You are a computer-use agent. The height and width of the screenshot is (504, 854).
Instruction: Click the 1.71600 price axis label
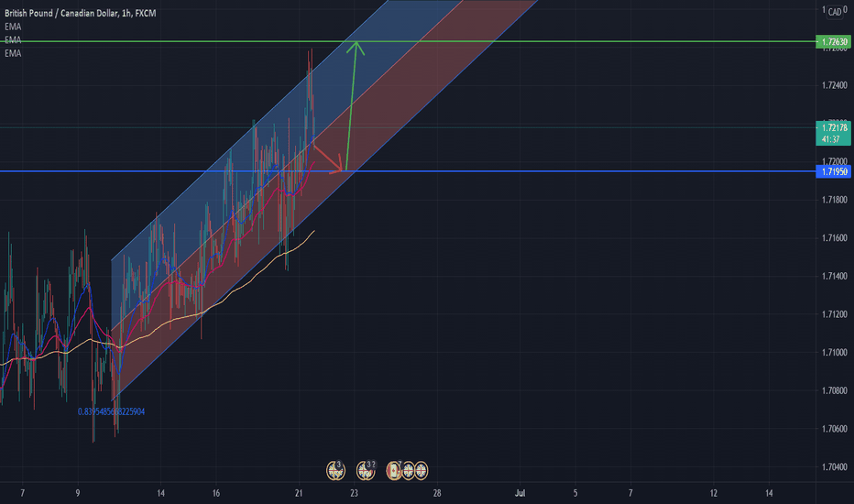point(835,238)
